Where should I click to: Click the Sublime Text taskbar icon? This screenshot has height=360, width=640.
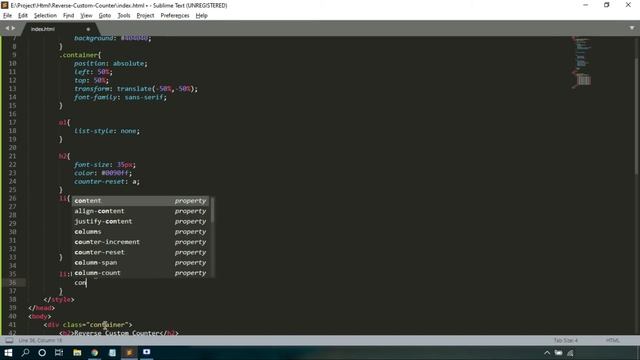[x=129, y=353]
